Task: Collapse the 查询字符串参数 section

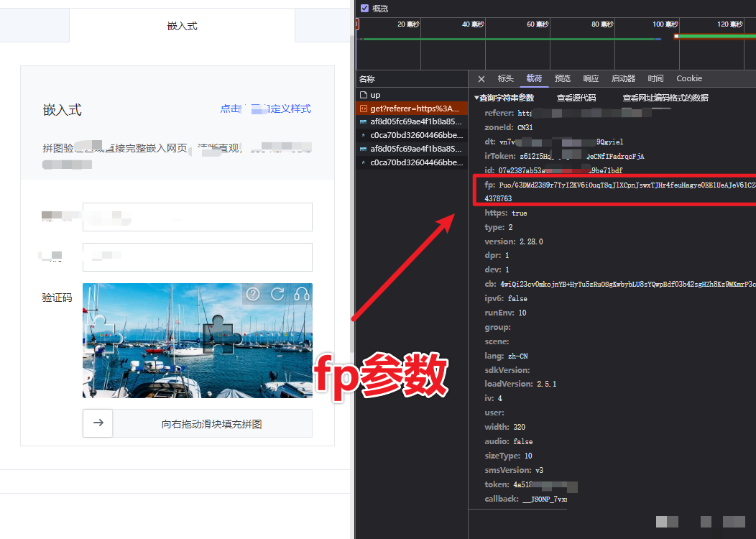Action: coord(476,98)
